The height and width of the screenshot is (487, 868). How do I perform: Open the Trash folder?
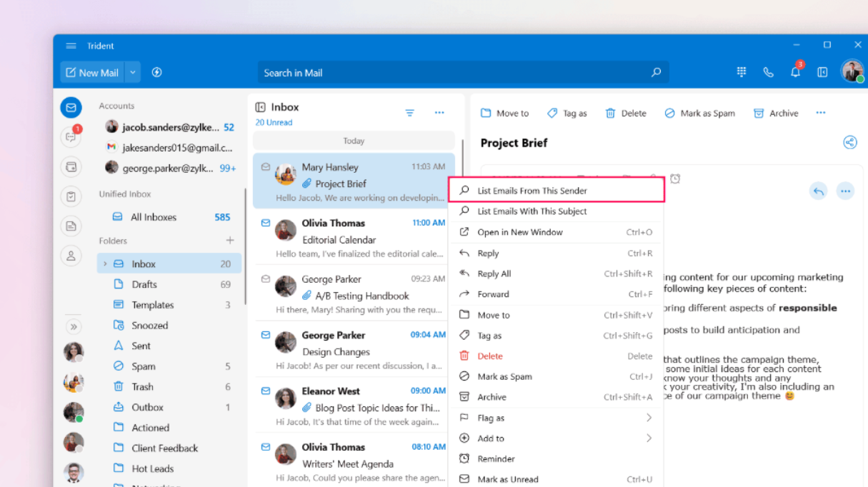(170, 386)
